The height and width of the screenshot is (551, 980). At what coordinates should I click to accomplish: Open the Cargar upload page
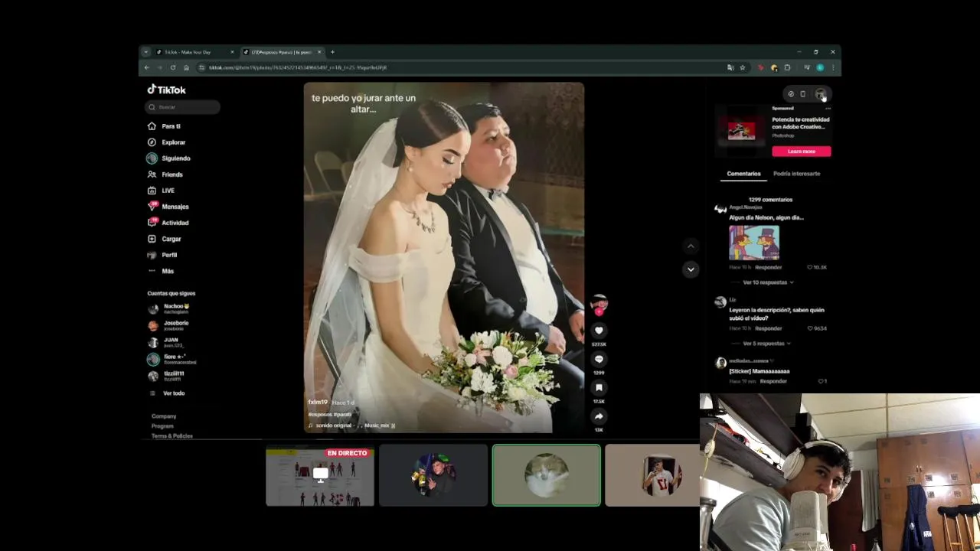165,239
